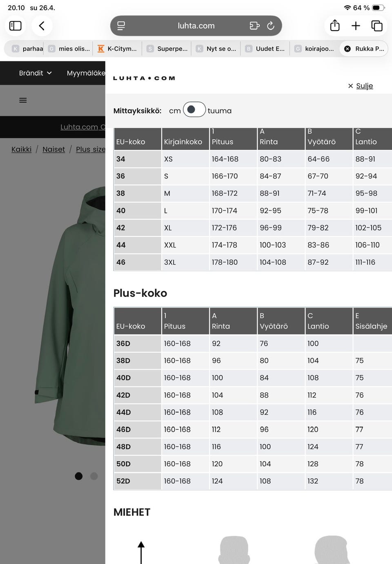
Task: Click the luhta.com address field
Action: click(196, 26)
